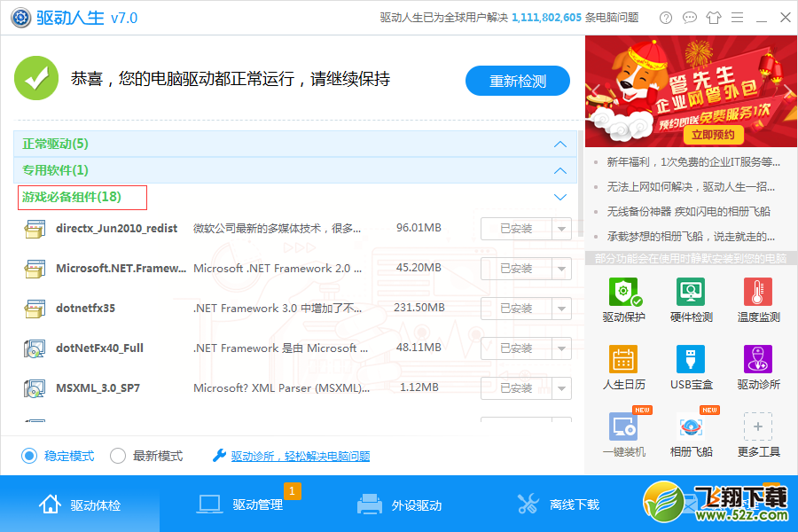Viewport: 798px width, 532px height.
Task: Switch to 驱动管理 tab
Action: pyautogui.click(x=239, y=504)
